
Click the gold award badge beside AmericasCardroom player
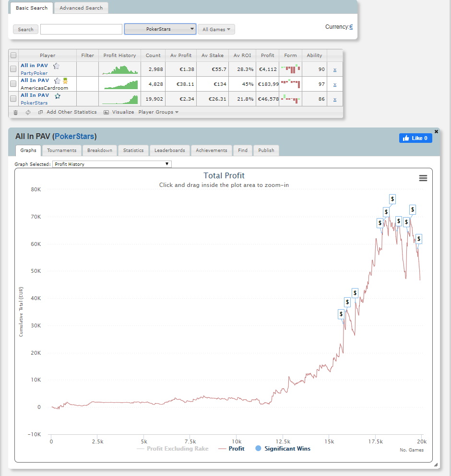[65, 81]
